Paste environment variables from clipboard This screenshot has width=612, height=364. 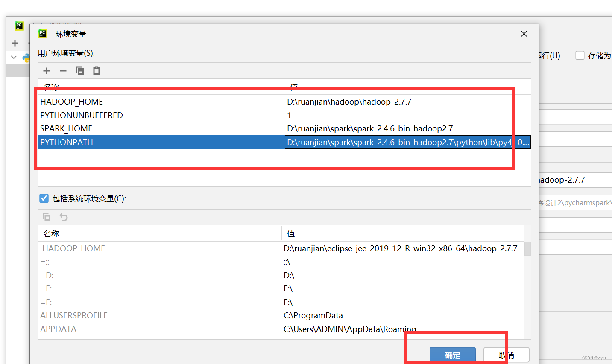coord(97,71)
